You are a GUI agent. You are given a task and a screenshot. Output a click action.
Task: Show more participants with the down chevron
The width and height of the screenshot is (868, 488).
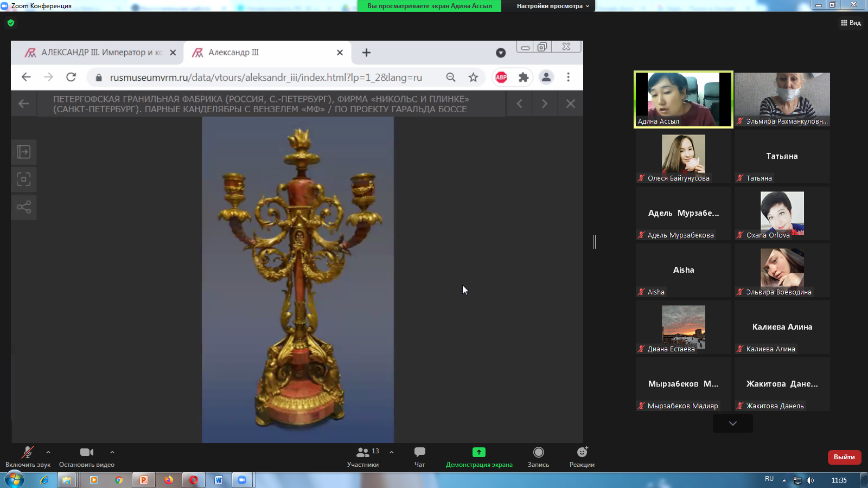[733, 423]
